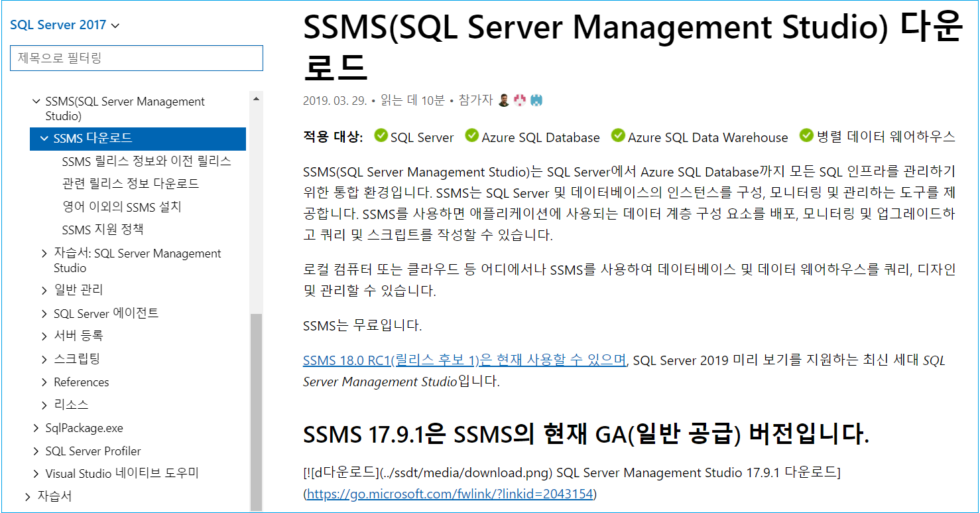
Task: Click the date 2019. 03. 29.
Action: pyautogui.click(x=335, y=101)
